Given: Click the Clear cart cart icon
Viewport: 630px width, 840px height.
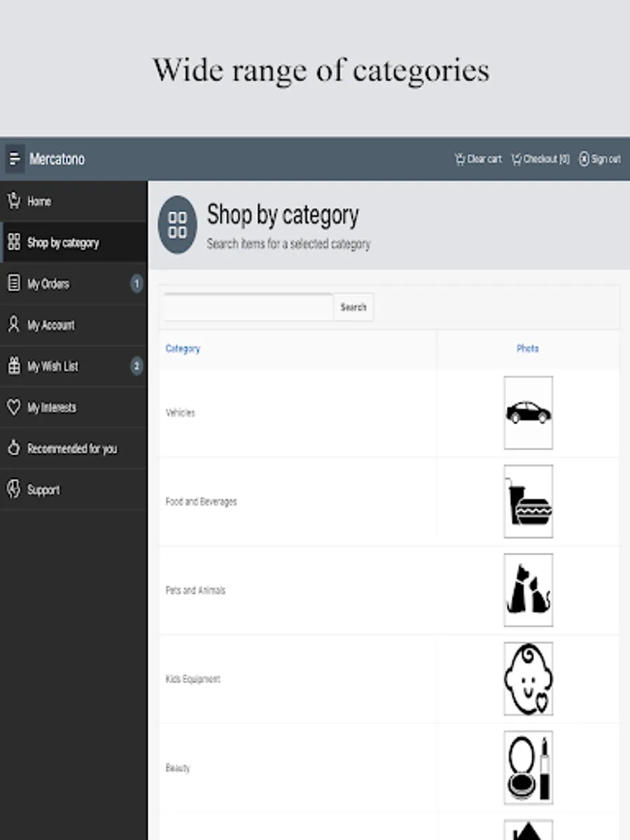Looking at the screenshot, I should click(460, 159).
